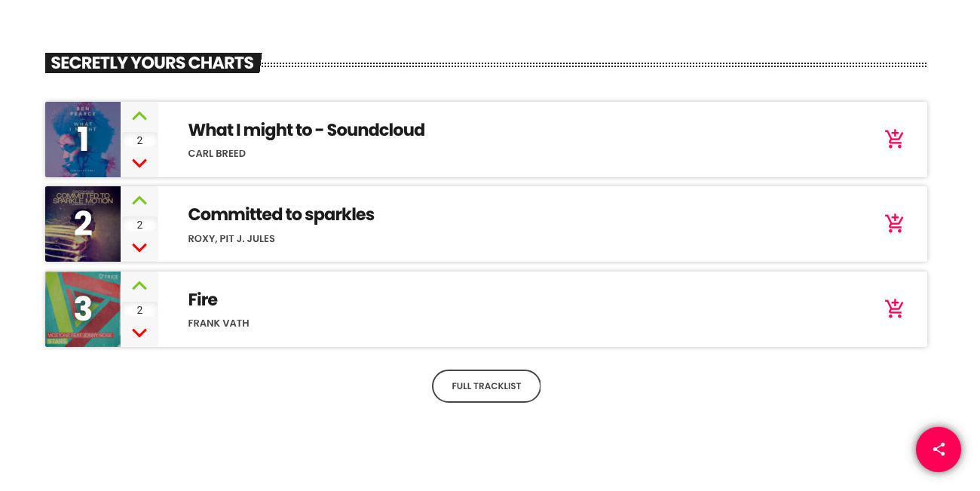Click artist name Frank Vath
The image size is (980, 491).
point(219,324)
